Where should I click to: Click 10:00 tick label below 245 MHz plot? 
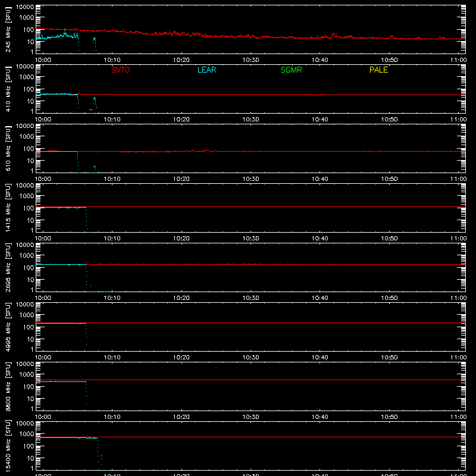click(43, 60)
